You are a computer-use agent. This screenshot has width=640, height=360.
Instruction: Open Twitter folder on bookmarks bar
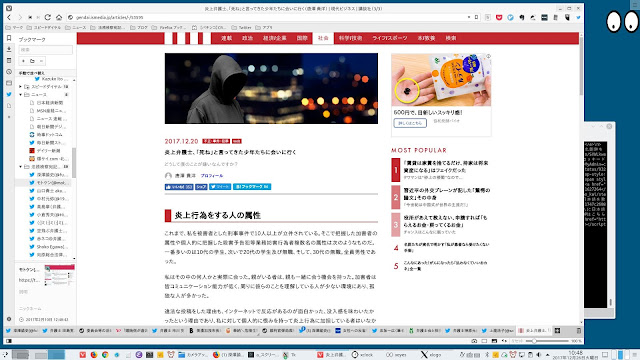coord(241,28)
